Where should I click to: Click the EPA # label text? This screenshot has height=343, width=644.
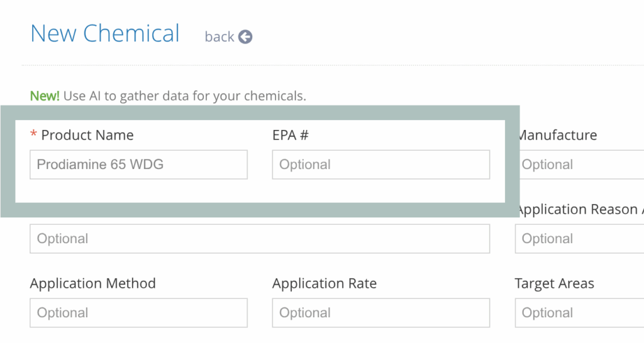291,135
